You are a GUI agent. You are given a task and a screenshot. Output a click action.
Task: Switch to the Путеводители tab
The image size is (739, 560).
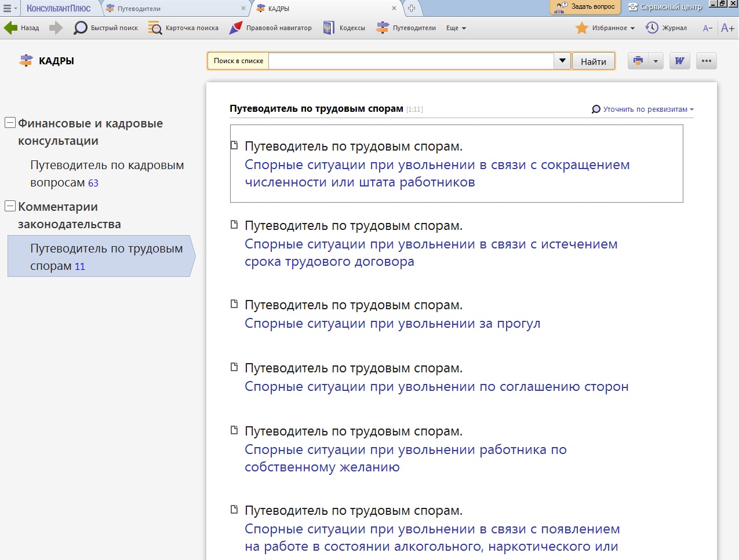[139, 9]
